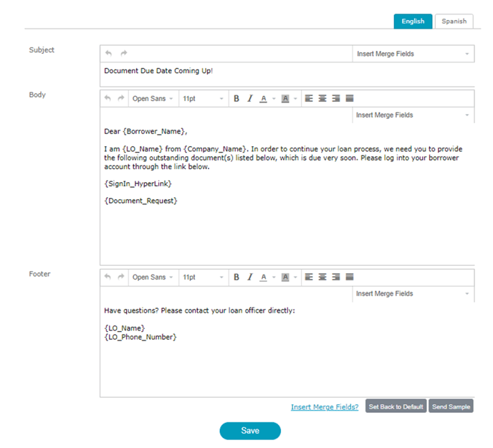The width and height of the screenshot is (493, 448).
Task: Toggle italic in the Body editor
Action: click(x=250, y=98)
